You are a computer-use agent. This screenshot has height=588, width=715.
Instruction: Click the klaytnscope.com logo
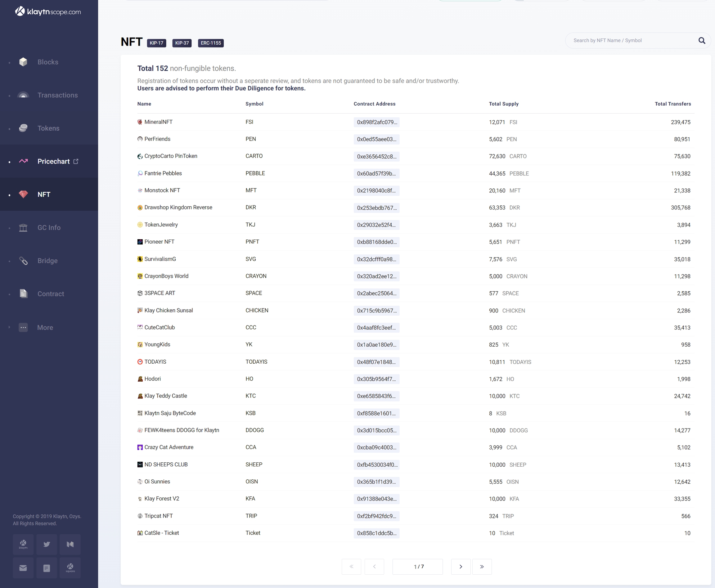coord(48,12)
